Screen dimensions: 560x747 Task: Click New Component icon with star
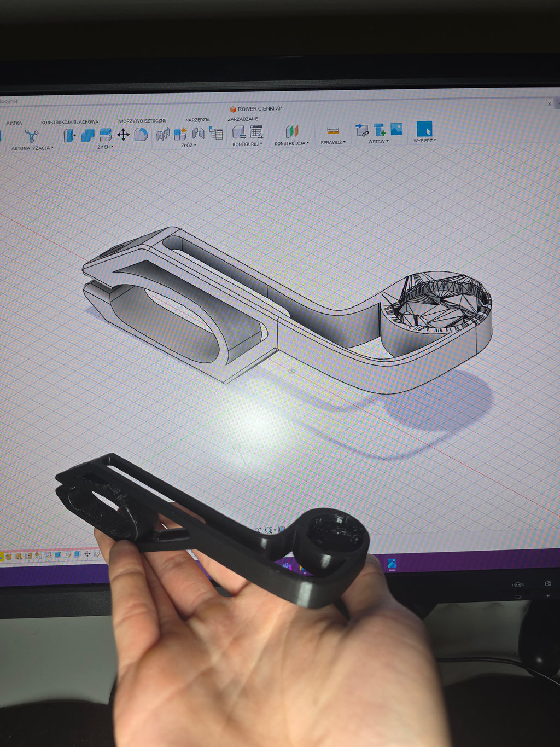point(180,134)
